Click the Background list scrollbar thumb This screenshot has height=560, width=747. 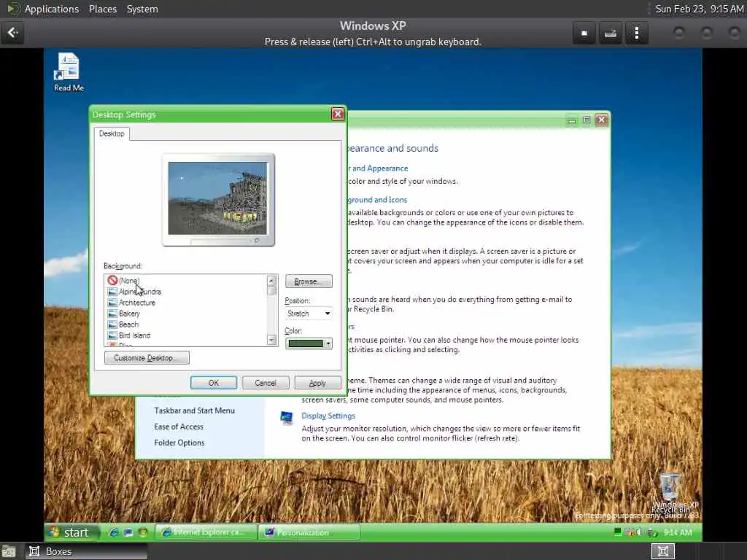click(271, 290)
